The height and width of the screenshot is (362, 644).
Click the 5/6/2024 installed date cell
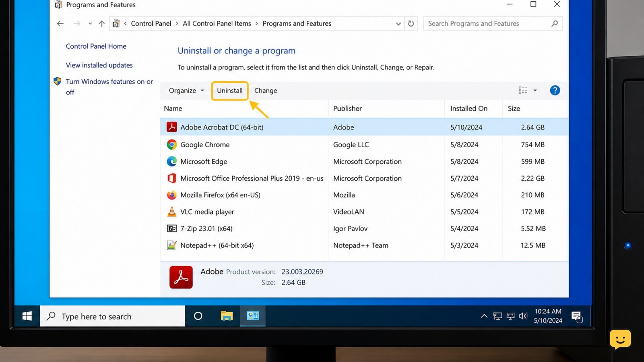click(464, 195)
